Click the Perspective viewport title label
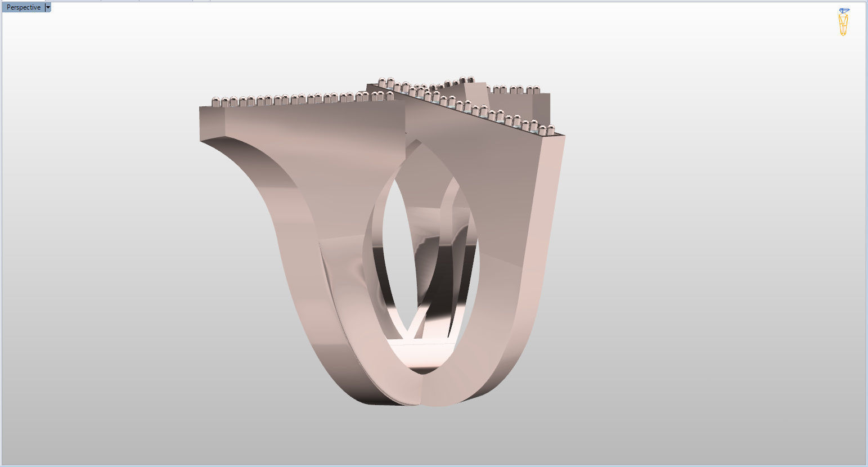The image size is (868, 467). pos(23,7)
